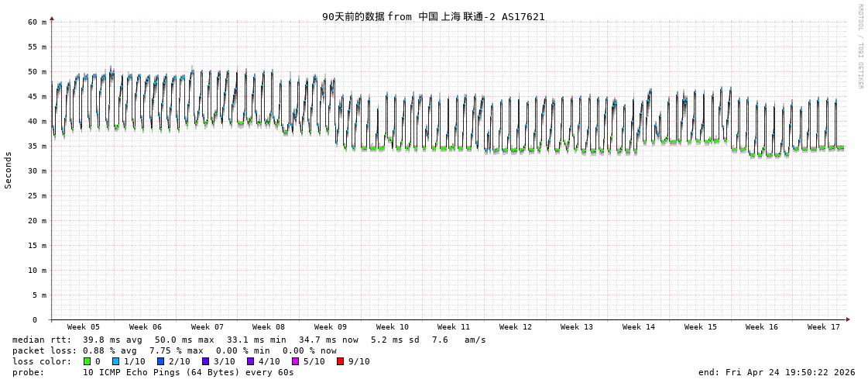Screen dimensions: 868x383
Task: Select the blue 2/10 loss swatch
Action: 161,361
